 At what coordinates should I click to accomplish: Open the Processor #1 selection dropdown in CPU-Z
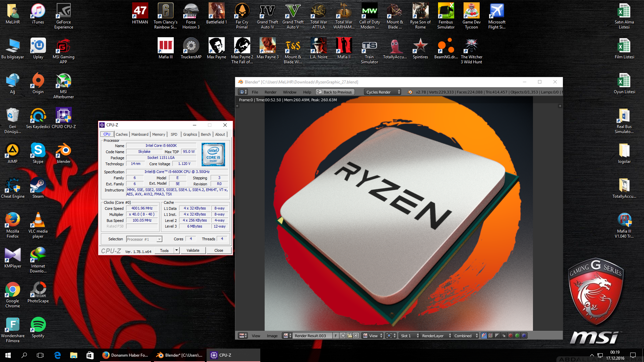[x=144, y=239]
